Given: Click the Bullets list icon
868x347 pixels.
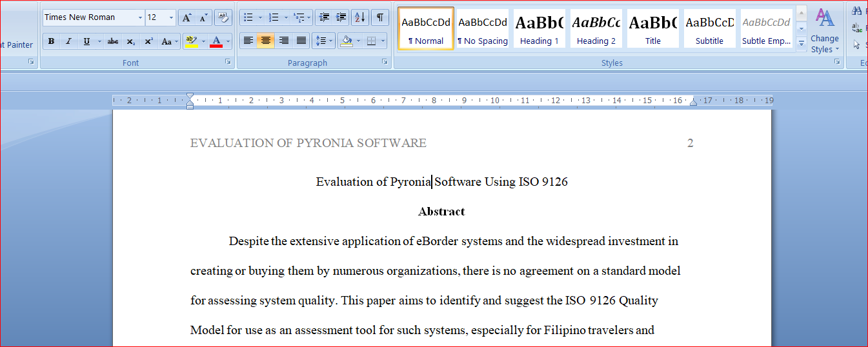Looking at the screenshot, I should (248, 17).
